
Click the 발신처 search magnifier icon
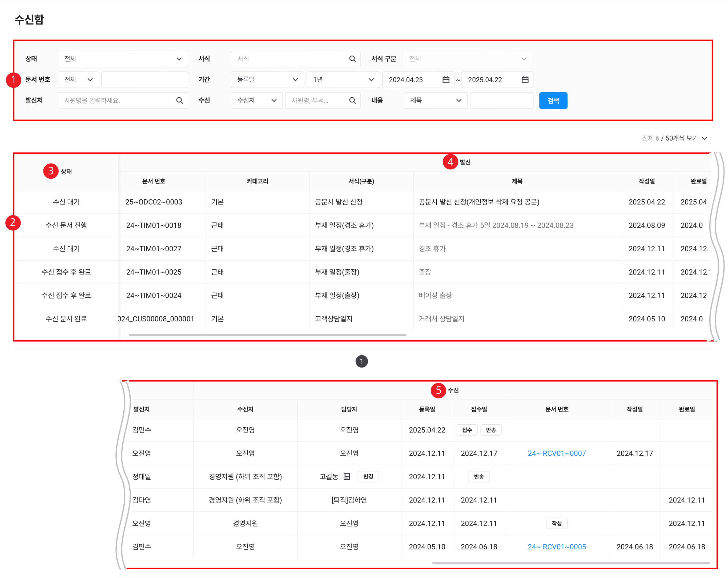(x=179, y=100)
